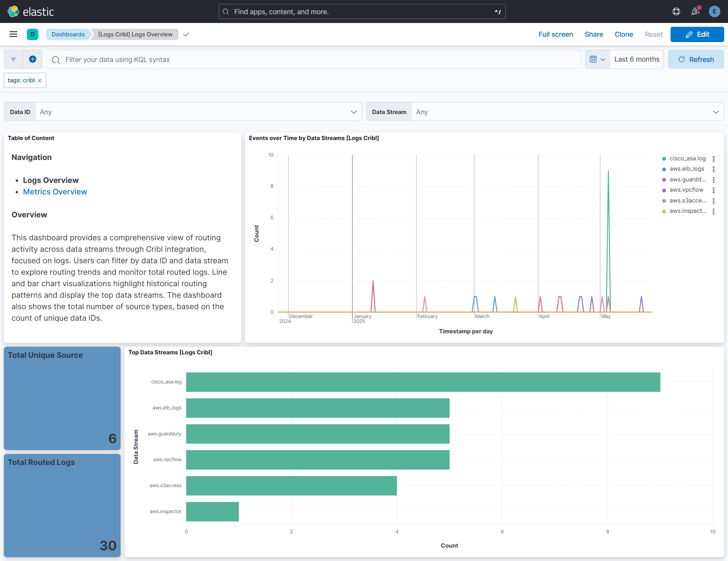This screenshot has width=728, height=561.
Task: Open the user avatar menu
Action: tap(714, 11)
